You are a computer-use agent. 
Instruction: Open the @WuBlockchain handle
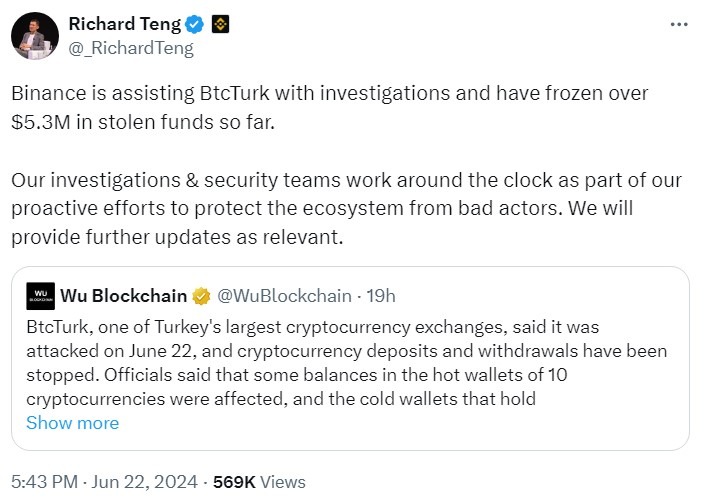point(284,295)
